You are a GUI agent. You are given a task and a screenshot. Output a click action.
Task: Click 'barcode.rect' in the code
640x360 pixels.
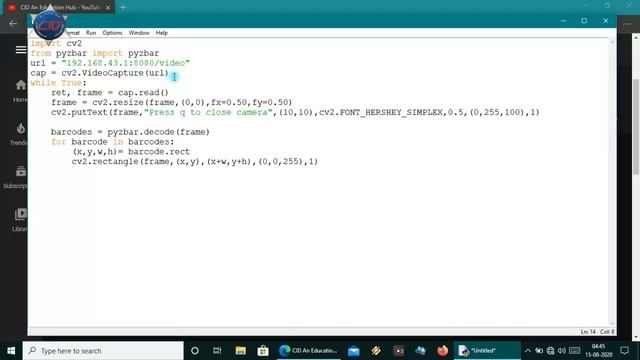[159, 151]
